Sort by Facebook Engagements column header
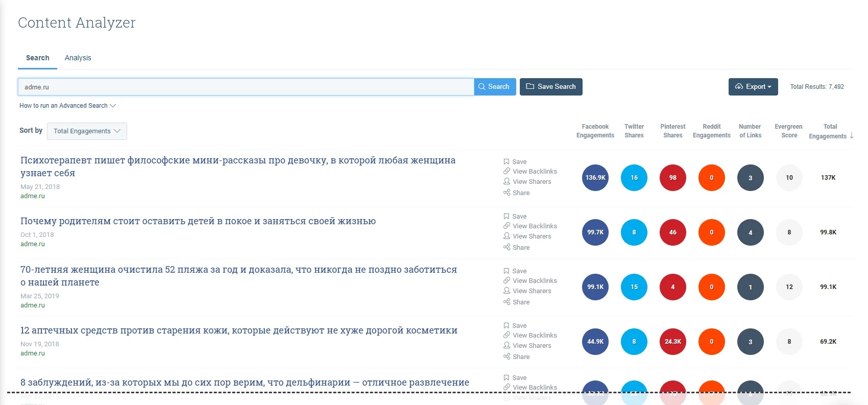The image size is (868, 405). (x=595, y=131)
